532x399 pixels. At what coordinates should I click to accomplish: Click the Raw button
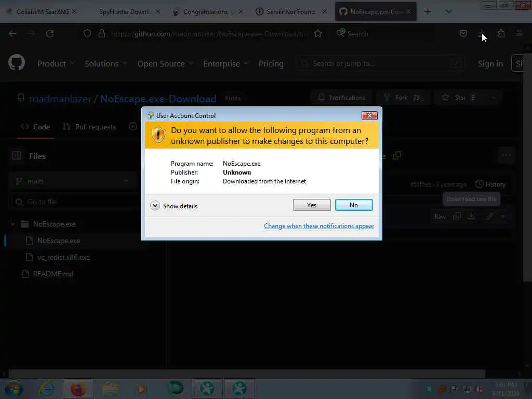(x=440, y=217)
